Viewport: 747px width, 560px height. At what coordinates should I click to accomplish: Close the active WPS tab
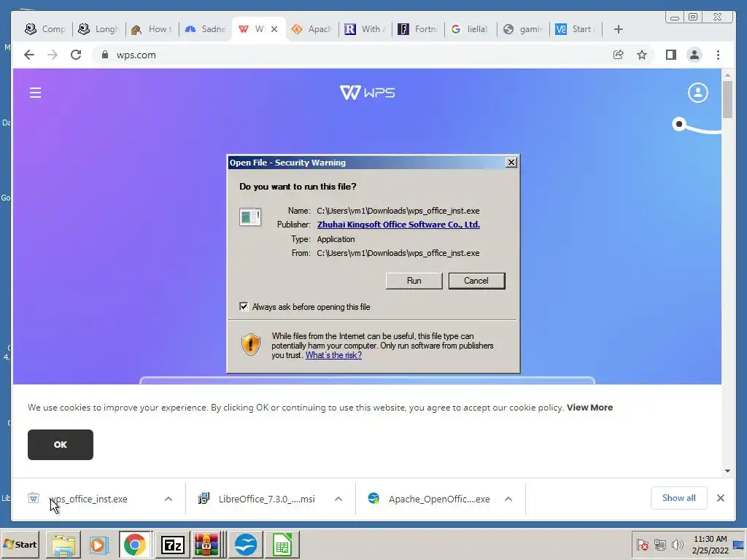point(274,29)
